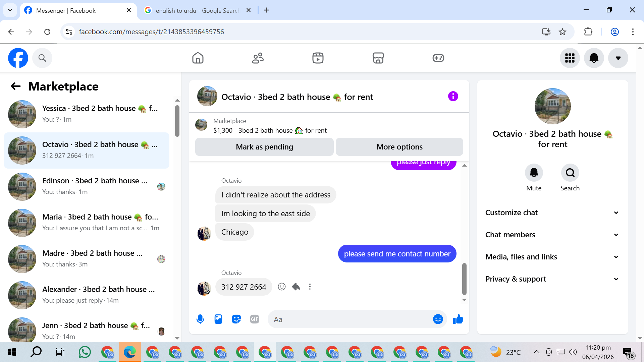Open the Facebook home logo

(18, 58)
